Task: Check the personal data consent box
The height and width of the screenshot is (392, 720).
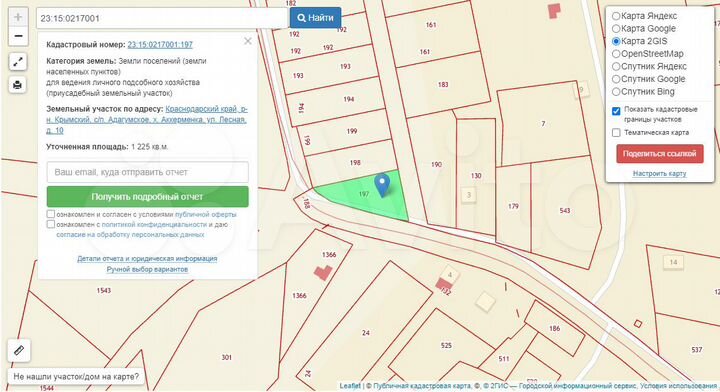Action: click(x=51, y=224)
